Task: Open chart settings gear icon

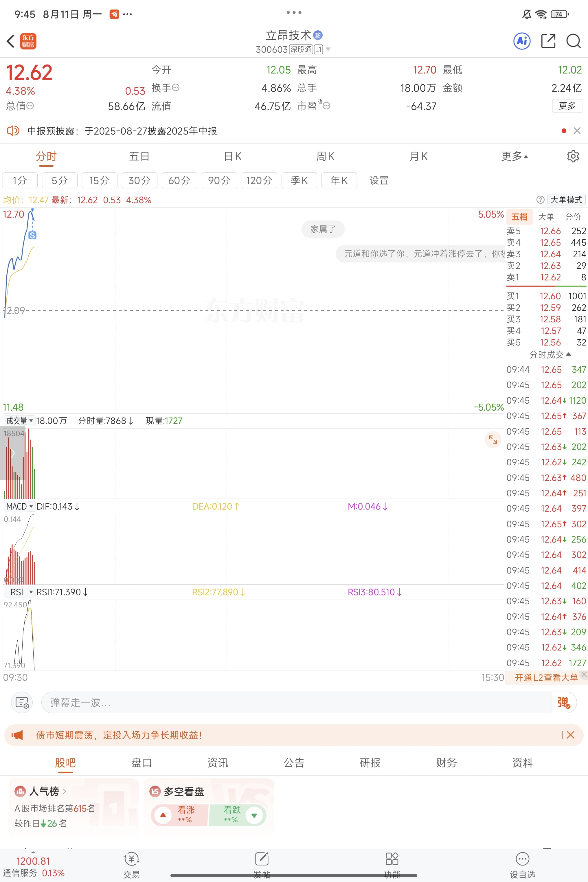Action: click(x=573, y=156)
